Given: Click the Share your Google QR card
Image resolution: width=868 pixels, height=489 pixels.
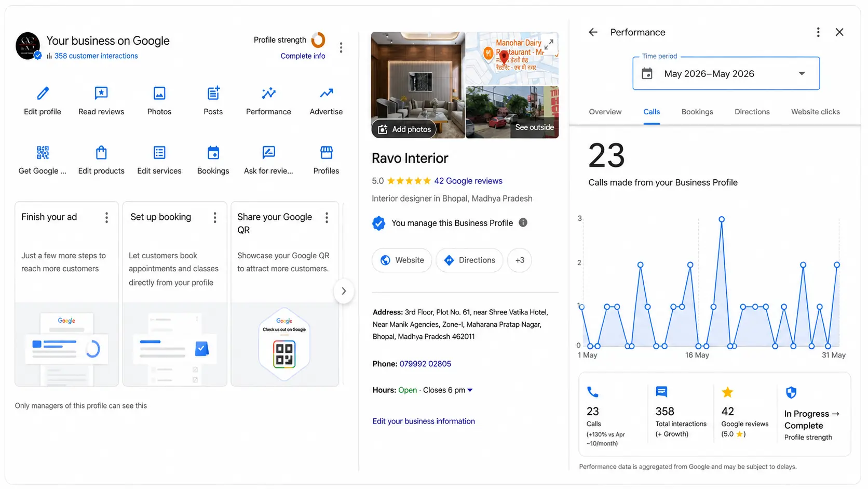Looking at the screenshot, I should (285, 294).
